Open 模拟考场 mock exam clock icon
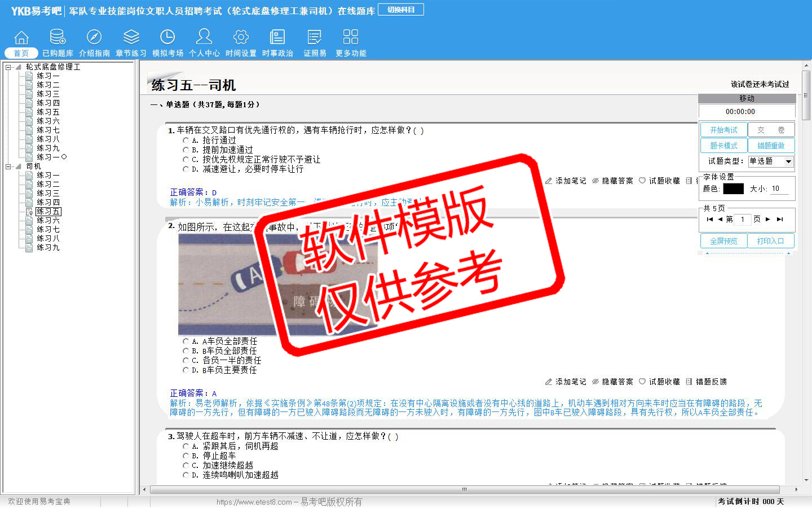Screen dimensions: 812x508 coord(167,38)
